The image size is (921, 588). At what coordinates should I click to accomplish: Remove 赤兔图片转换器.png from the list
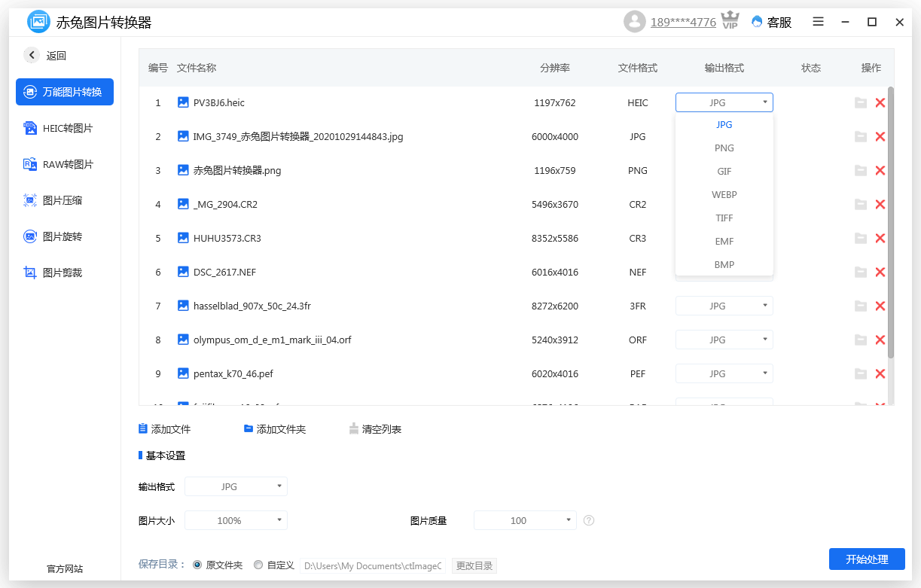[880, 170]
